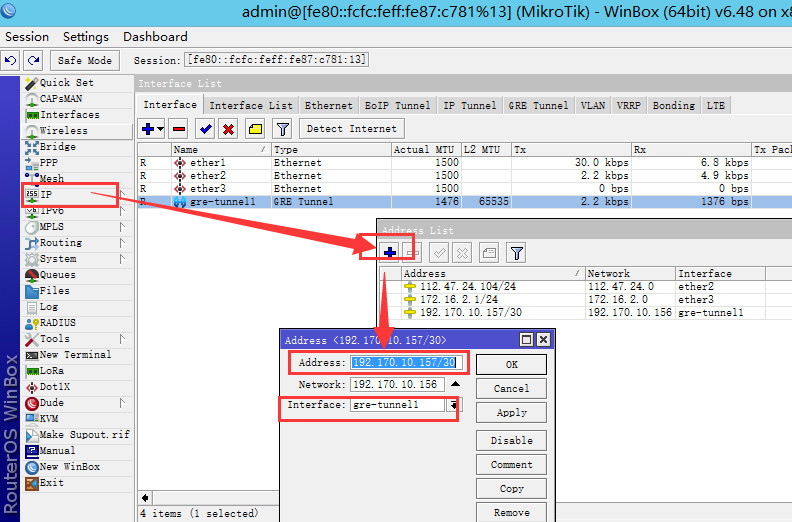Collapse the Network field with the up arrow
Viewport: 792px width, 522px height.
coord(456,384)
